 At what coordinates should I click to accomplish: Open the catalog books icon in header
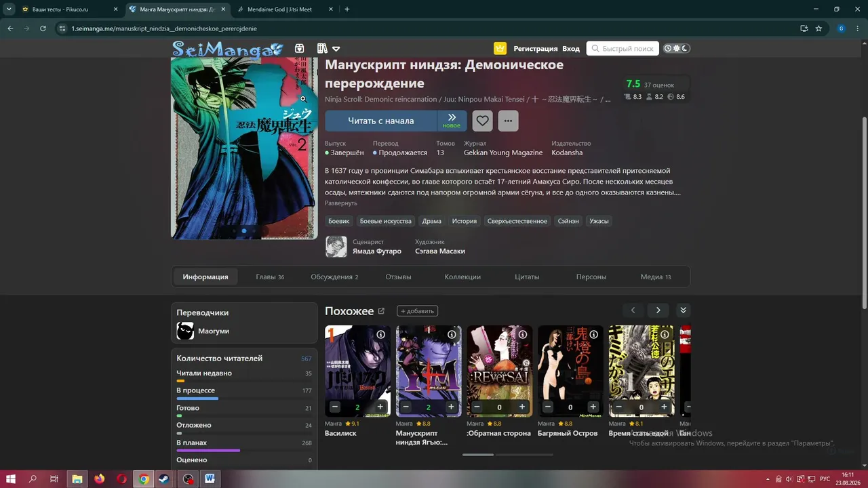tap(322, 49)
